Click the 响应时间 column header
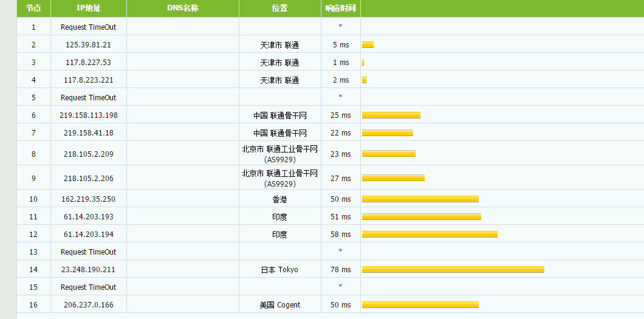Viewport: 644px width, 319px height. [x=340, y=9]
